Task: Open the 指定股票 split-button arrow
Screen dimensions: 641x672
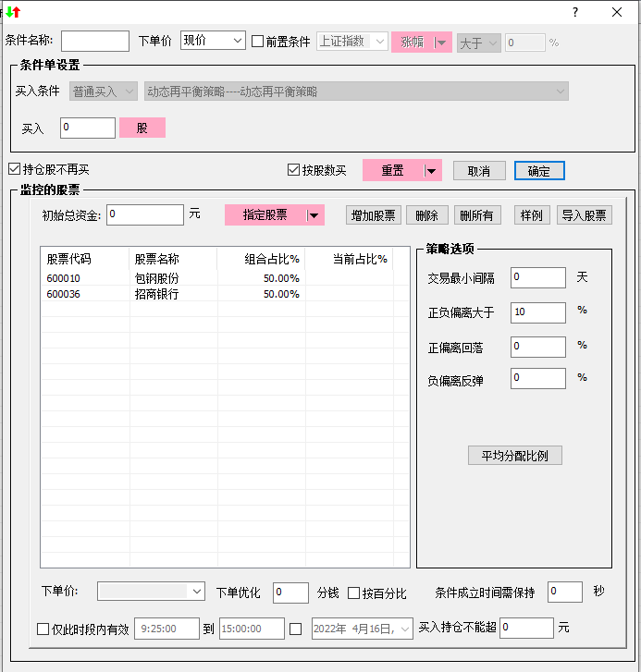Action: (x=314, y=215)
